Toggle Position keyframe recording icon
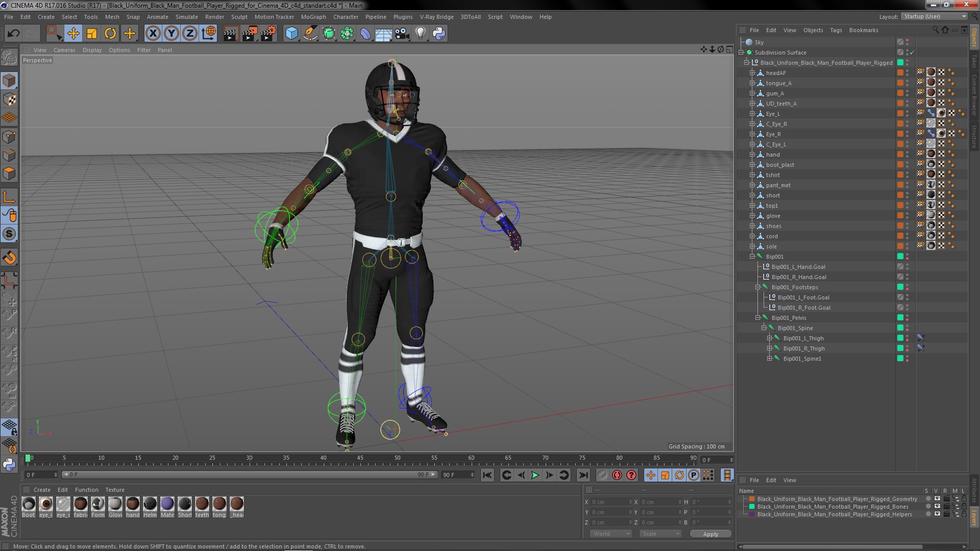 (x=651, y=475)
